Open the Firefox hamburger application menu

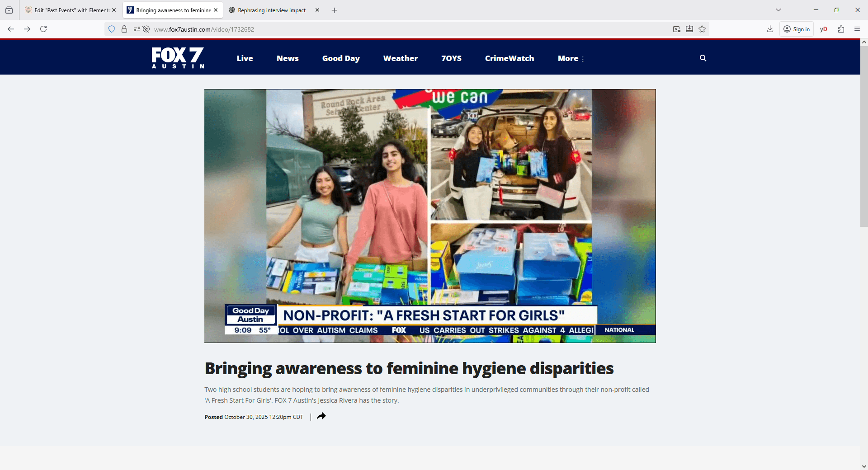click(857, 29)
